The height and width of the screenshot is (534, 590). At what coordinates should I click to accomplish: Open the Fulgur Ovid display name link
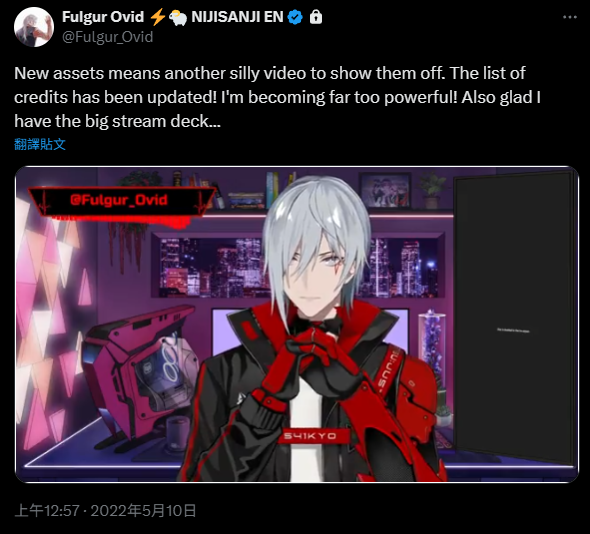coord(103,17)
